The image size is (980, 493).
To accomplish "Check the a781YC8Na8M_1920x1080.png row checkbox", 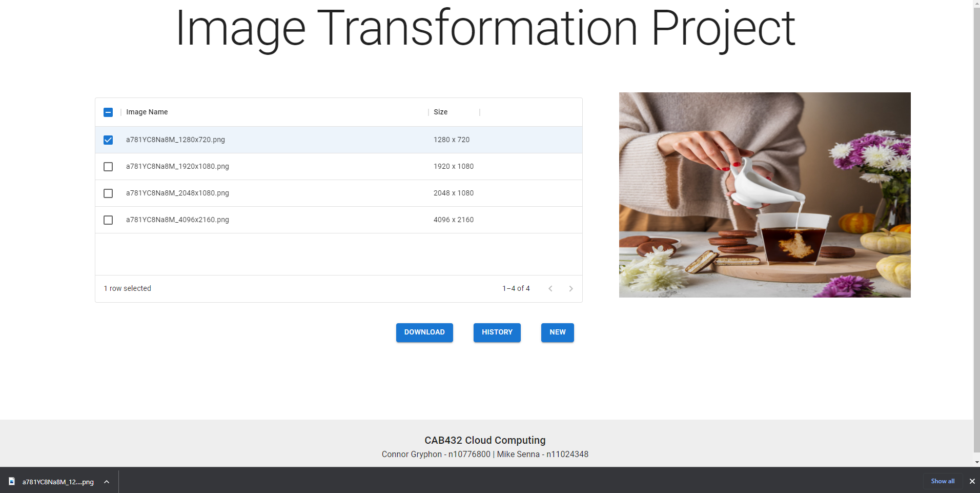I will coord(108,167).
